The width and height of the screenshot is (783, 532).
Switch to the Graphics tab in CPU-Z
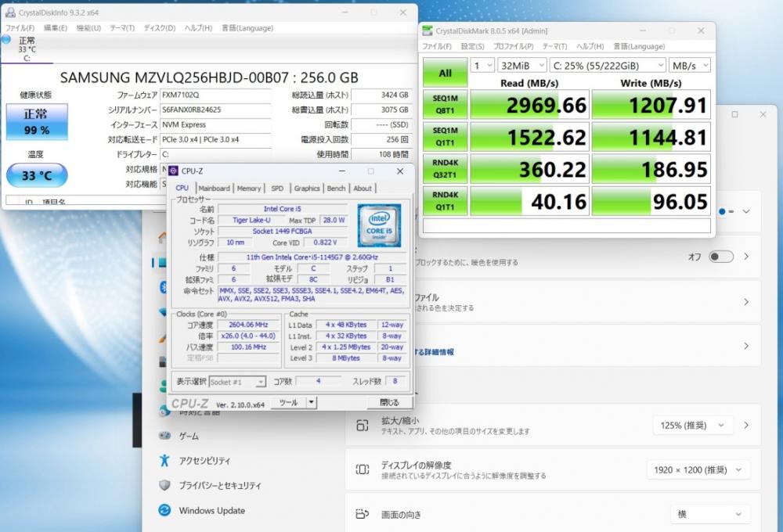pyautogui.click(x=307, y=188)
